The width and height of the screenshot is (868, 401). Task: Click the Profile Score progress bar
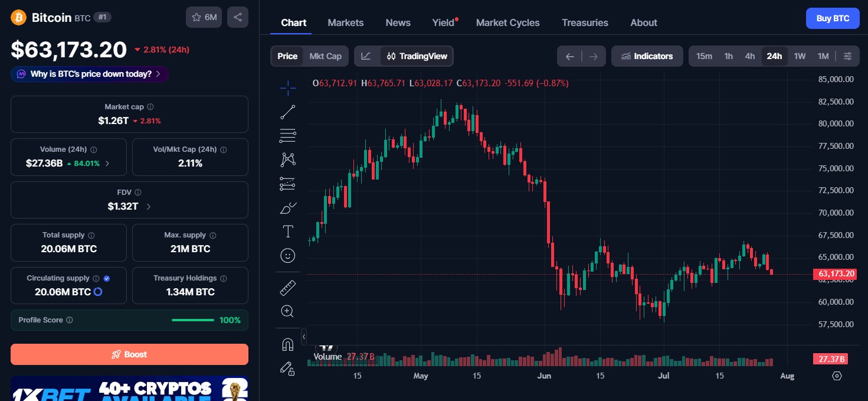tap(193, 320)
